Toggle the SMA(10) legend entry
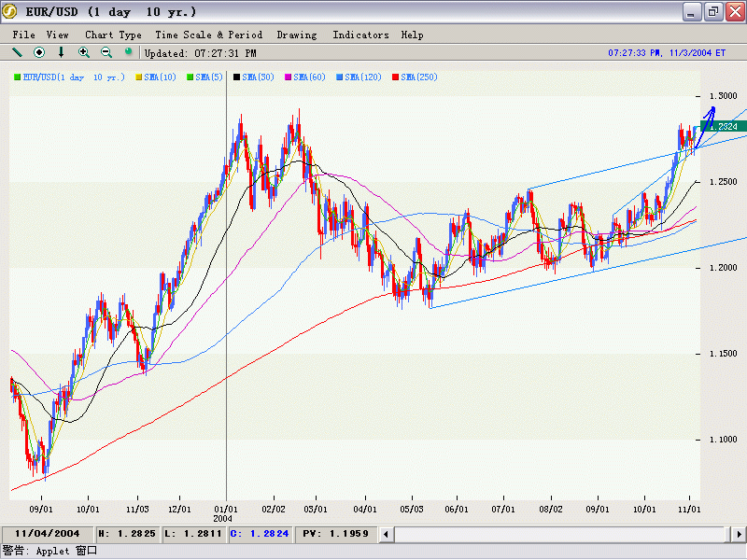The image size is (747, 560). click(161, 77)
